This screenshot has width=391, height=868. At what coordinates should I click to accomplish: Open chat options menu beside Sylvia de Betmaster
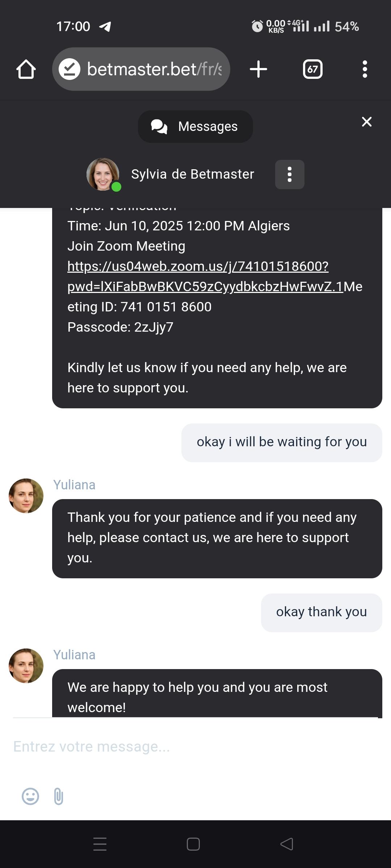pos(290,174)
